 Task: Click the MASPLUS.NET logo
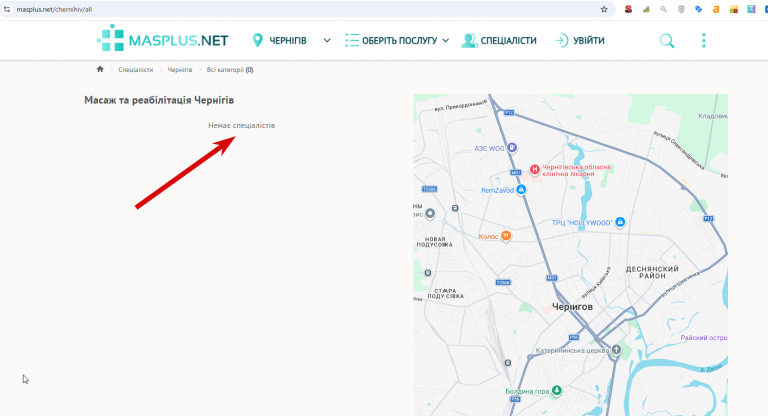[x=163, y=38]
